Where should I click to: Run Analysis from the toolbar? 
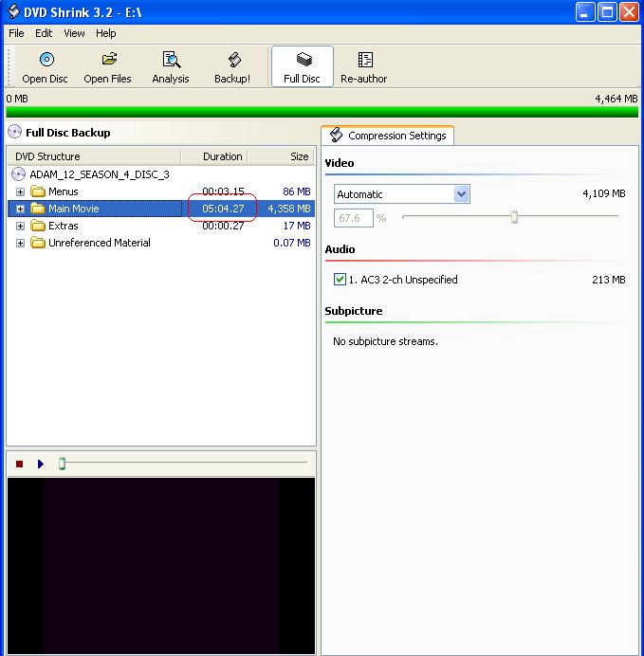[x=171, y=66]
